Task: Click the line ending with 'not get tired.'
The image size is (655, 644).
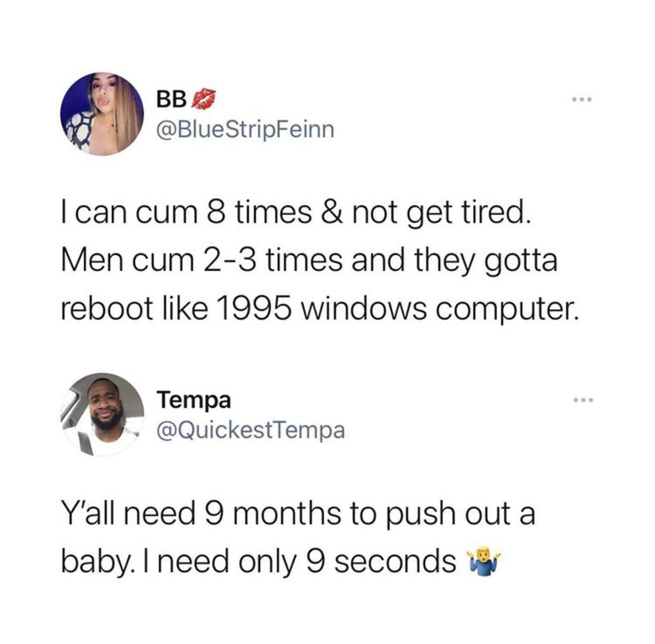Action: (295, 214)
